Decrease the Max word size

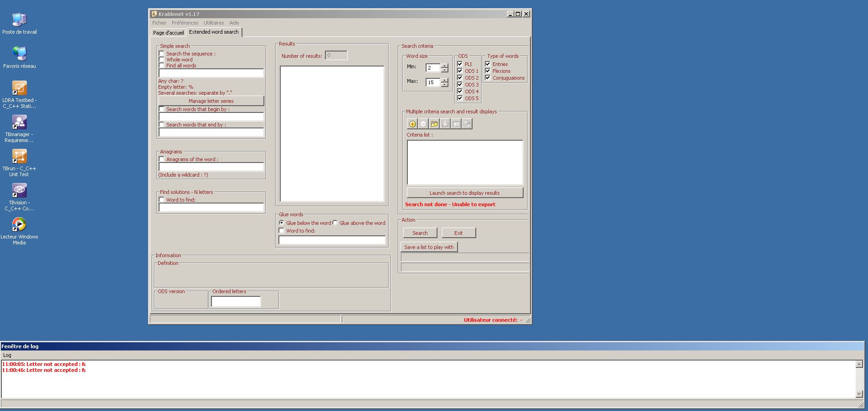click(x=445, y=85)
